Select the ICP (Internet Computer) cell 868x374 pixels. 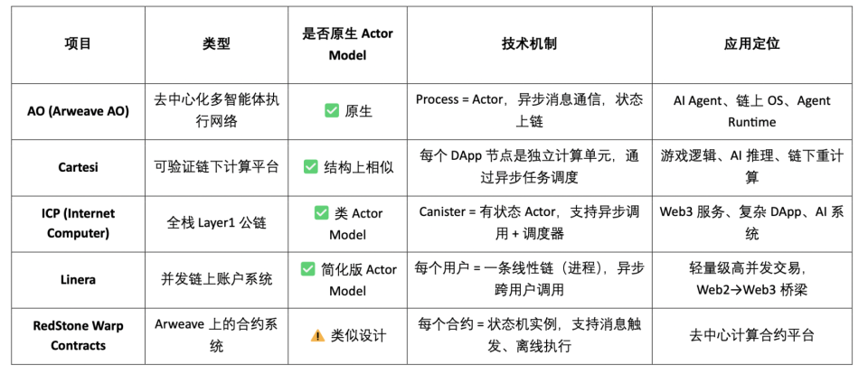point(78,223)
